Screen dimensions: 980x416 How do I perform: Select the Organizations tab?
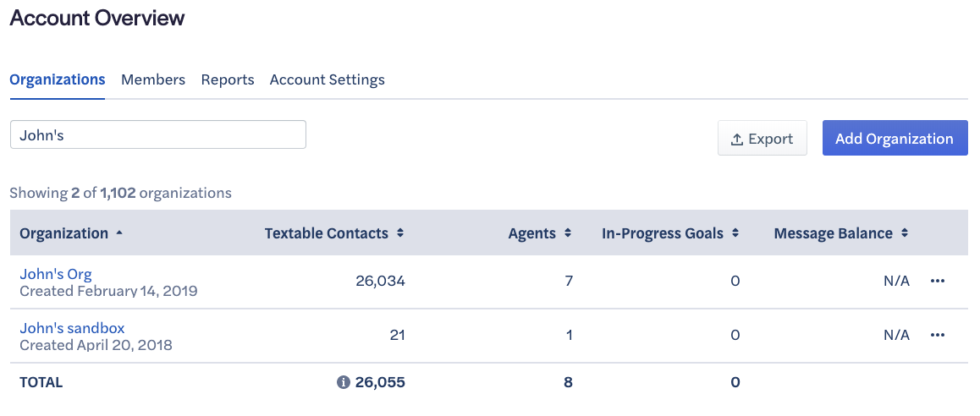(57, 80)
